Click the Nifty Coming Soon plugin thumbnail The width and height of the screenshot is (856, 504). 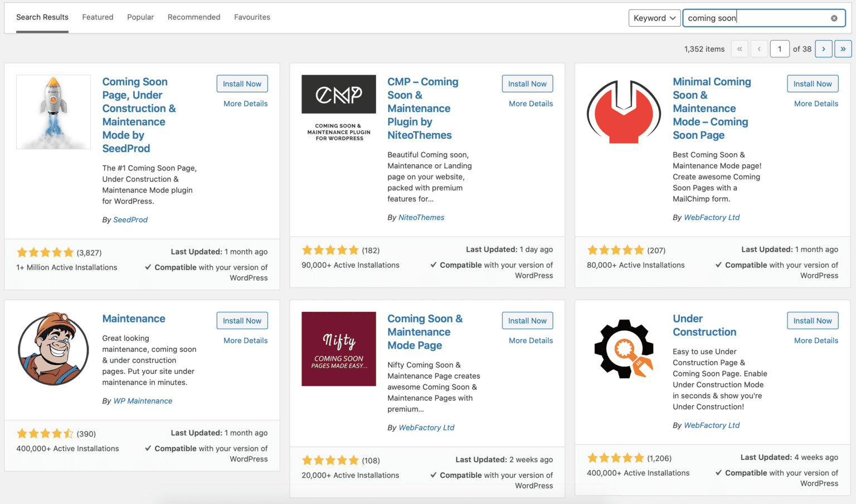pos(338,349)
